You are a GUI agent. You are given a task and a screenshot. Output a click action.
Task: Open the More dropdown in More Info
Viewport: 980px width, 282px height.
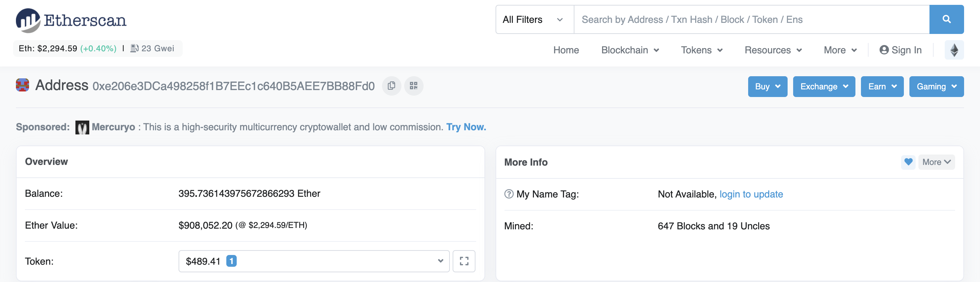pyautogui.click(x=936, y=162)
